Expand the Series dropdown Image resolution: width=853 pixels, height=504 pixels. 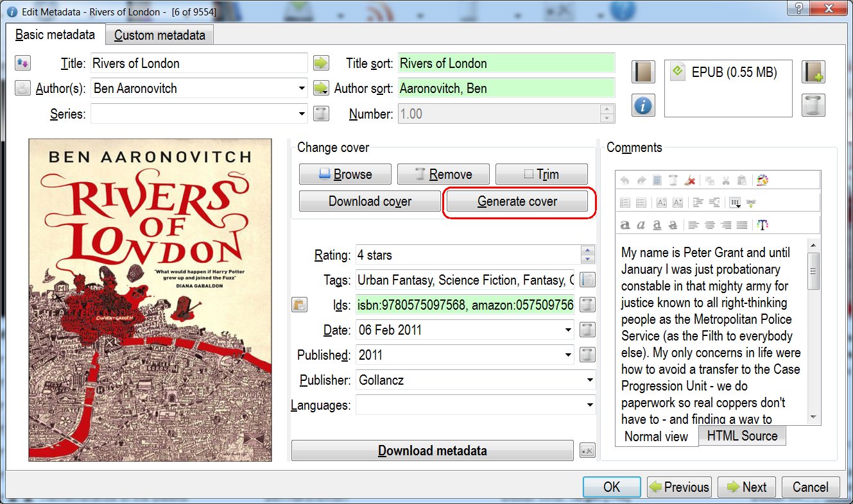pos(302,114)
